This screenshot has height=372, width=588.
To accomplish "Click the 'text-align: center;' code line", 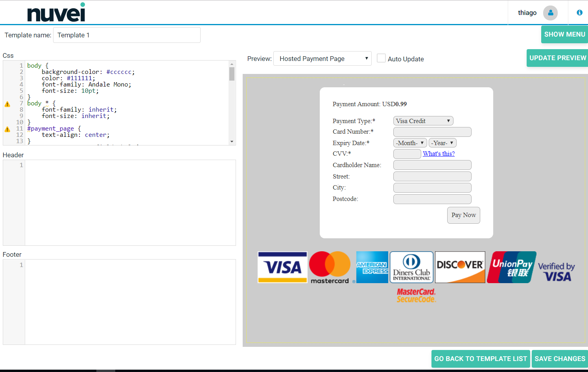I will [76, 135].
